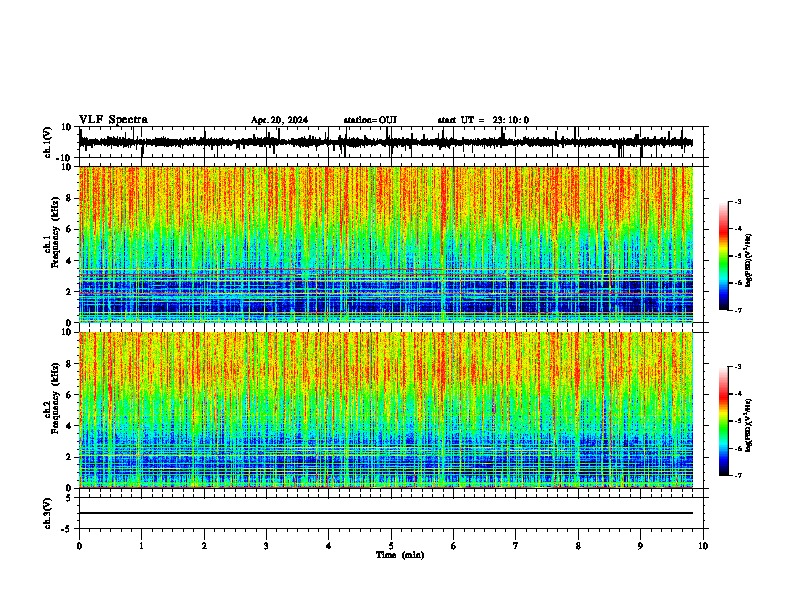Click the 8 kHz tick label of ch.1 spectrogram

69,198
